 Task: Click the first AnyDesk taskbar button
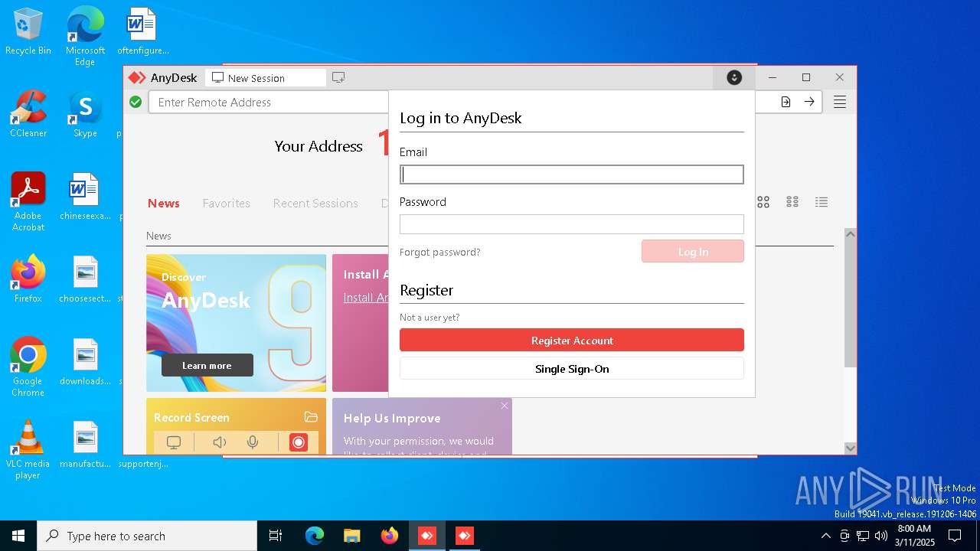pos(427,536)
